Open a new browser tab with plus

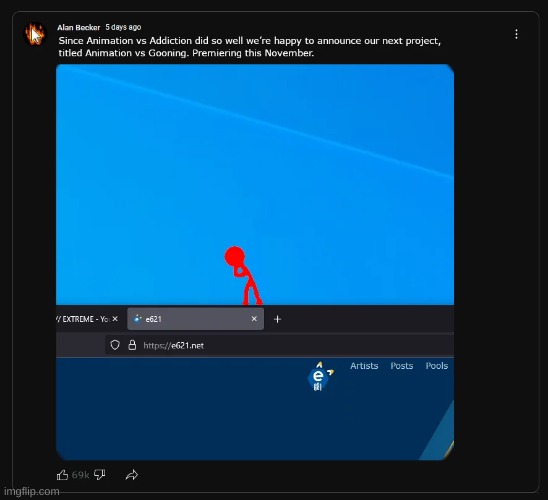(277, 319)
